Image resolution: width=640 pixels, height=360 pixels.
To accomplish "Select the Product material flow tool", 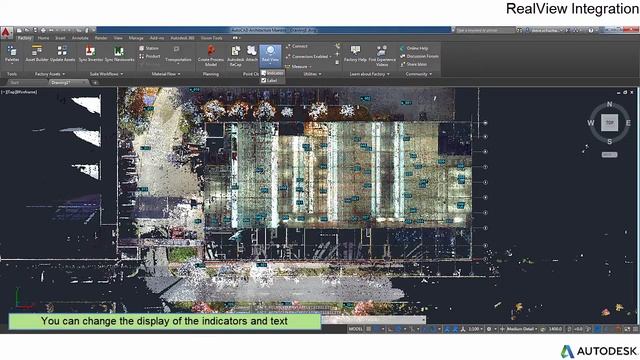I will [x=150, y=56].
